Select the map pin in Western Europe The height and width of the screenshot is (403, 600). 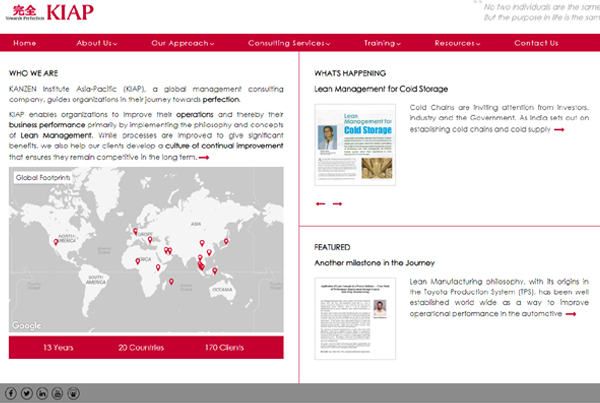pyautogui.click(x=135, y=231)
